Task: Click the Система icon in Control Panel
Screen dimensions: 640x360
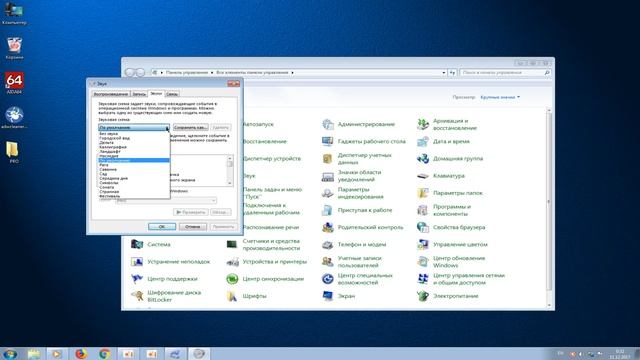Action: (137, 244)
